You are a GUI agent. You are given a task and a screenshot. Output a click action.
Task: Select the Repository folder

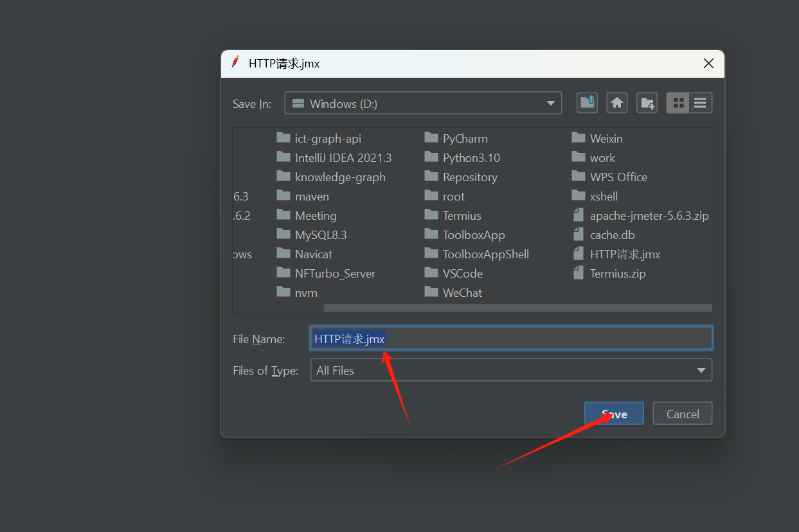461,177
